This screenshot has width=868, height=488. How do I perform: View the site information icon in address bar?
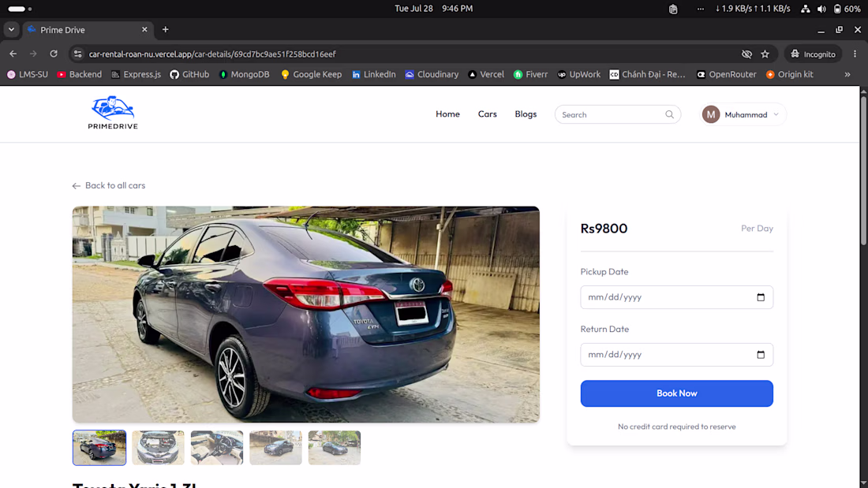[78, 54]
